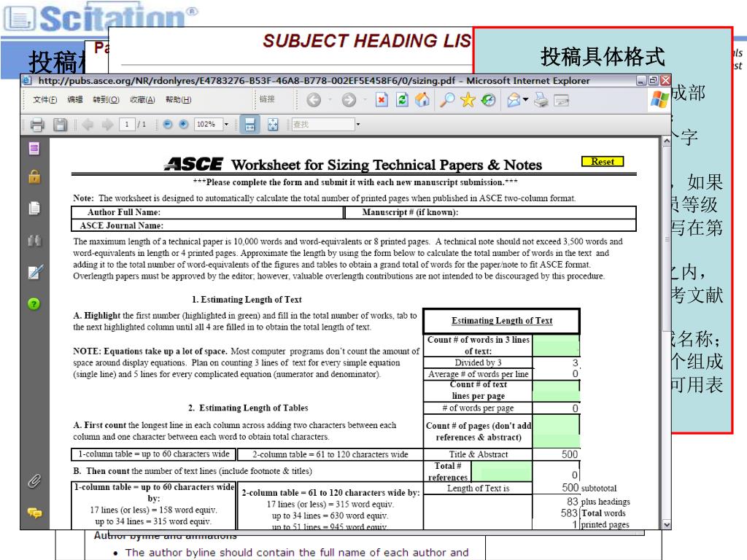Open the signature pen sidebar icon
Viewport: 747px width, 560px height.
click(x=35, y=272)
